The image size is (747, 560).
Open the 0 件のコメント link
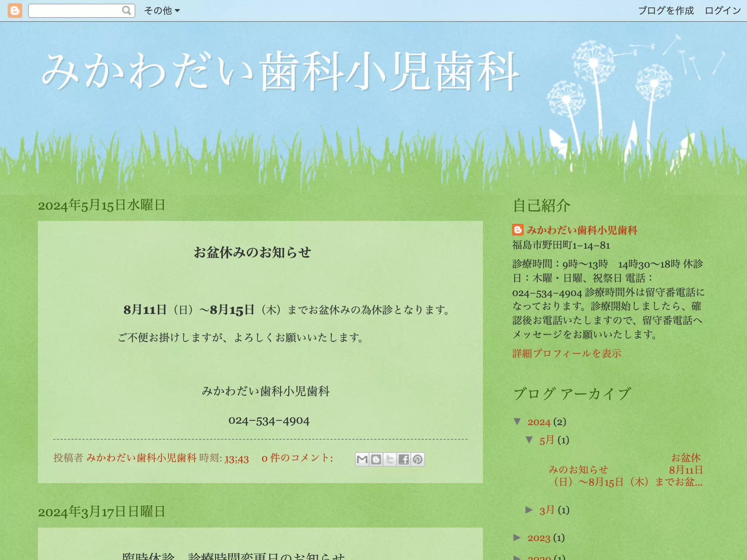pyautogui.click(x=297, y=458)
